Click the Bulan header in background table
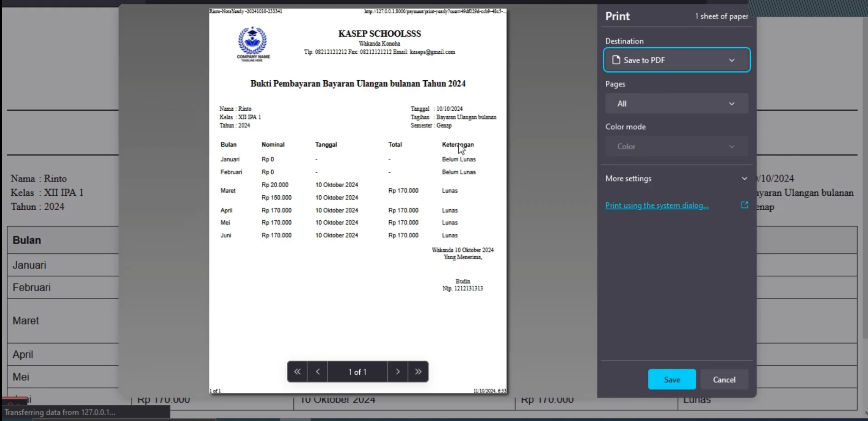The width and height of the screenshot is (868, 421). tap(27, 240)
